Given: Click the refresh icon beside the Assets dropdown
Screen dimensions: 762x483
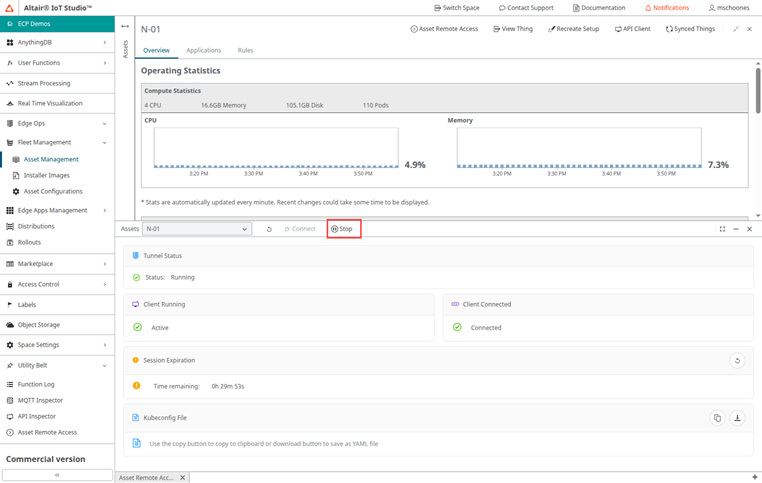Looking at the screenshot, I should tap(269, 229).
